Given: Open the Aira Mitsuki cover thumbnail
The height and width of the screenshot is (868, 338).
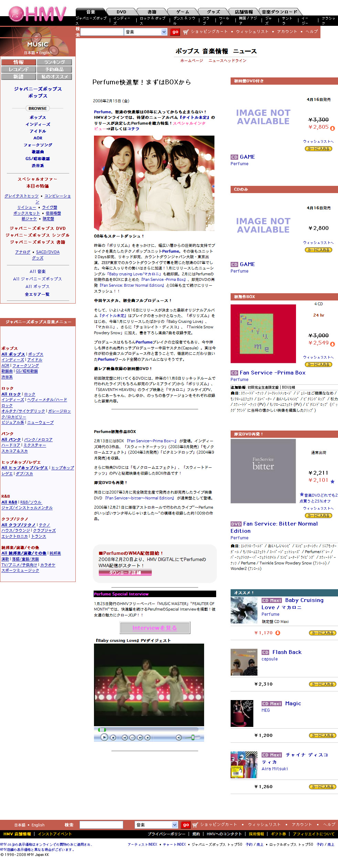Looking at the screenshot, I should 244,764.
